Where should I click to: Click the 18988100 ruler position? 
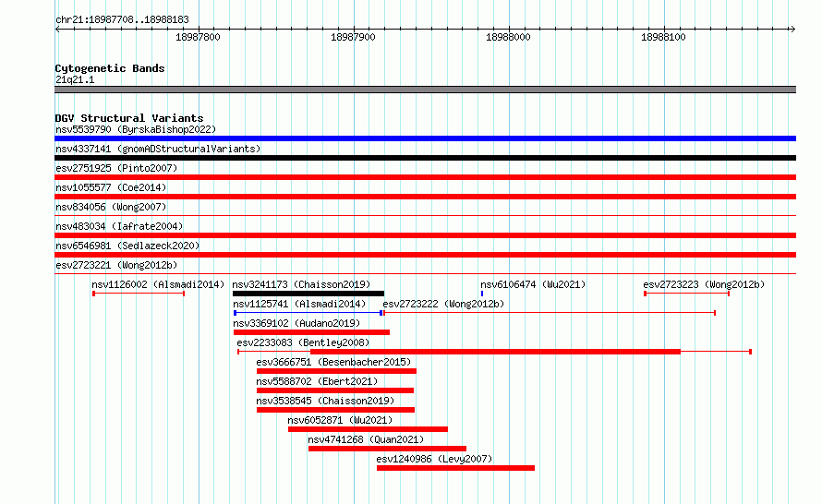pyautogui.click(x=663, y=37)
